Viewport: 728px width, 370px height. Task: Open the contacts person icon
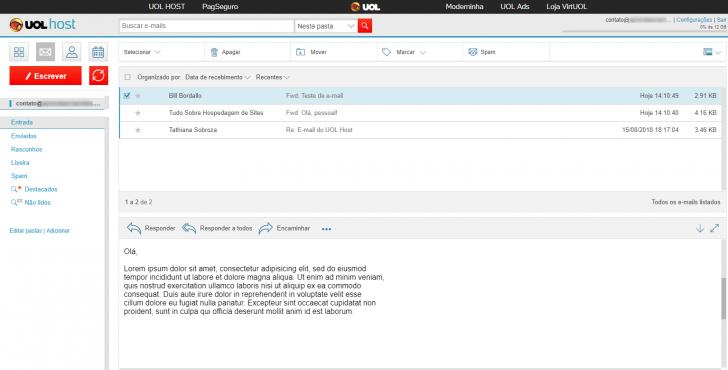pyautogui.click(x=72, y=52)
